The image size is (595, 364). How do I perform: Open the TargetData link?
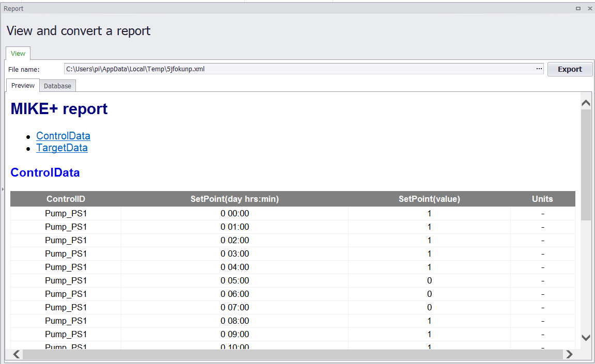(62, 148)
